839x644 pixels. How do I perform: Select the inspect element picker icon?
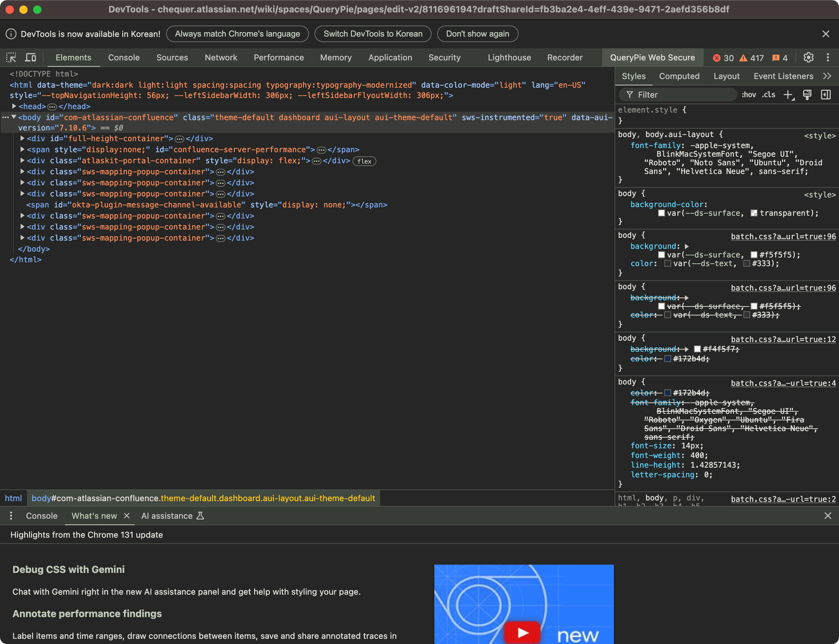(x=11, y=58)
